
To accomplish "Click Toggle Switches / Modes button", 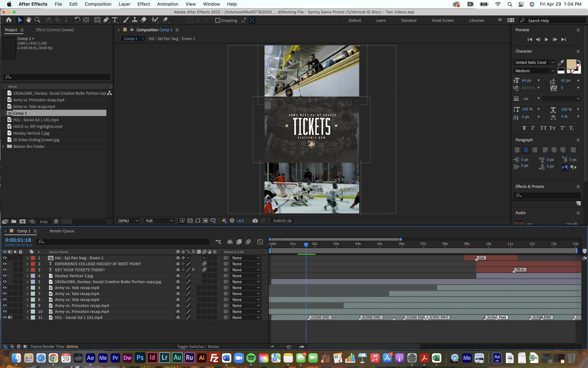I will [x=198, y=347].
